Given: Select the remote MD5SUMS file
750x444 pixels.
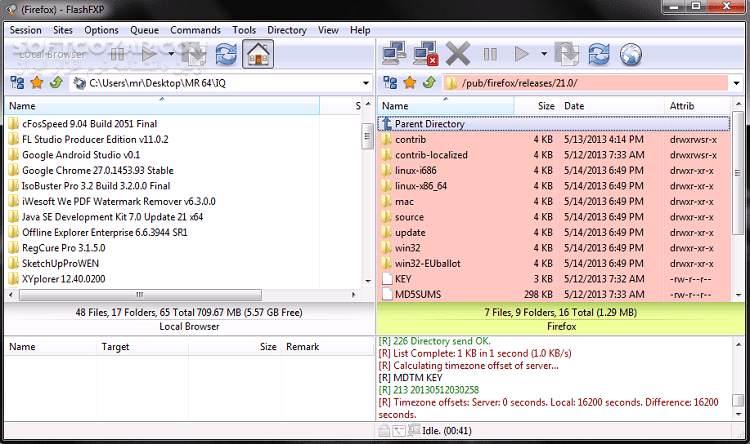Looking at the screenshot, I should point(554,294).
